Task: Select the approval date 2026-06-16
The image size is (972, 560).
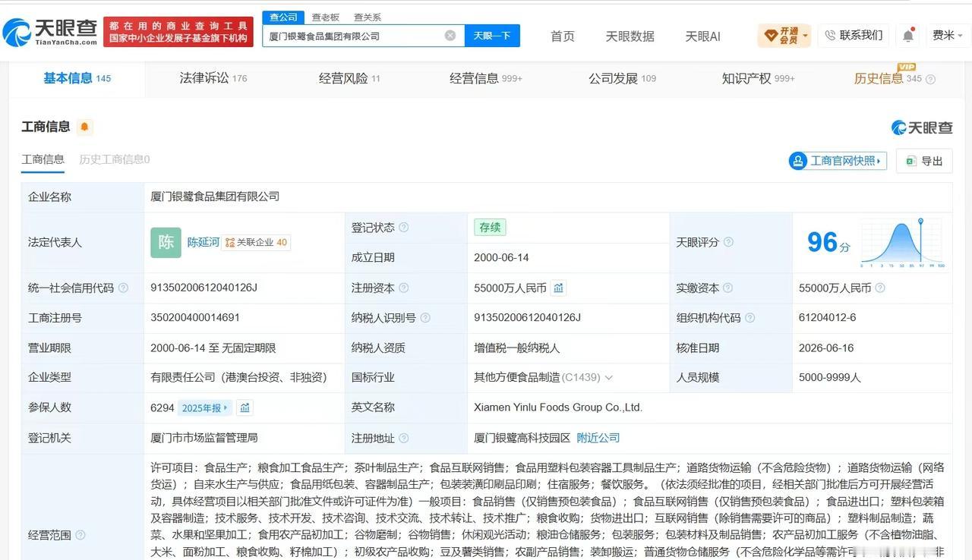Action: point(826,348)
